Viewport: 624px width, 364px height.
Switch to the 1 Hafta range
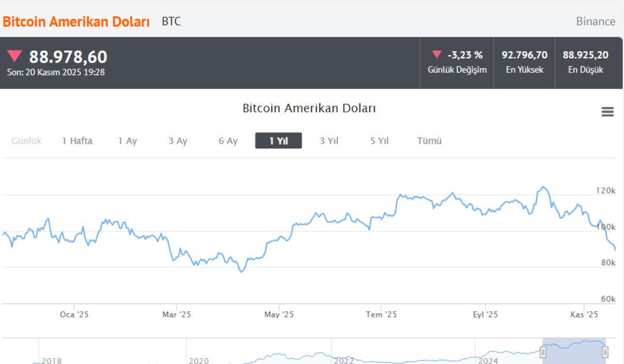coord(78,140)
